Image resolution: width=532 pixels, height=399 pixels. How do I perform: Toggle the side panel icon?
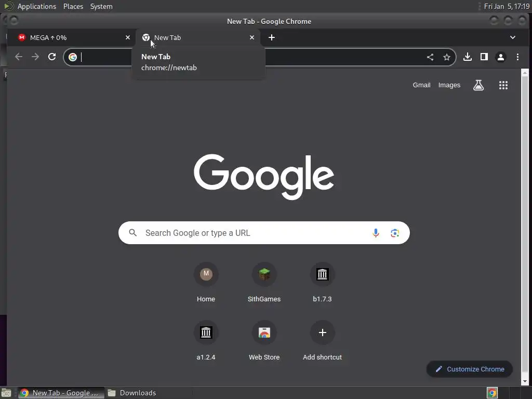pos(484,57)
